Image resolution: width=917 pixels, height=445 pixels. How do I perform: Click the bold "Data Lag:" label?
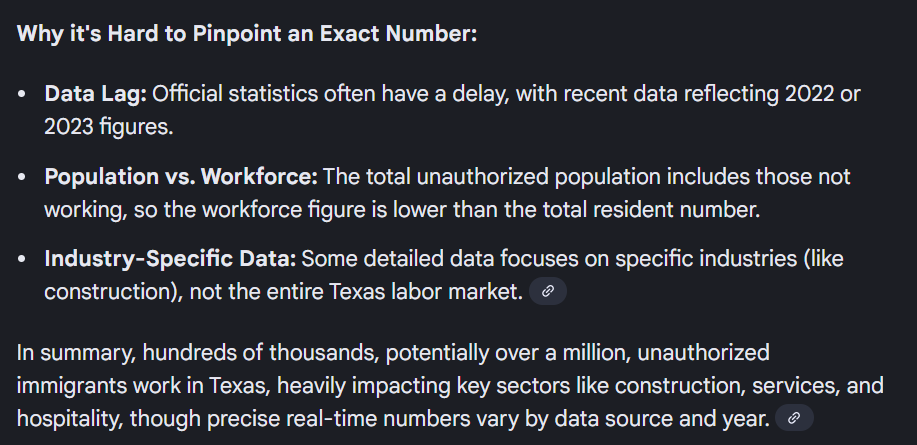pyautogui.click(x=95, y=94)
